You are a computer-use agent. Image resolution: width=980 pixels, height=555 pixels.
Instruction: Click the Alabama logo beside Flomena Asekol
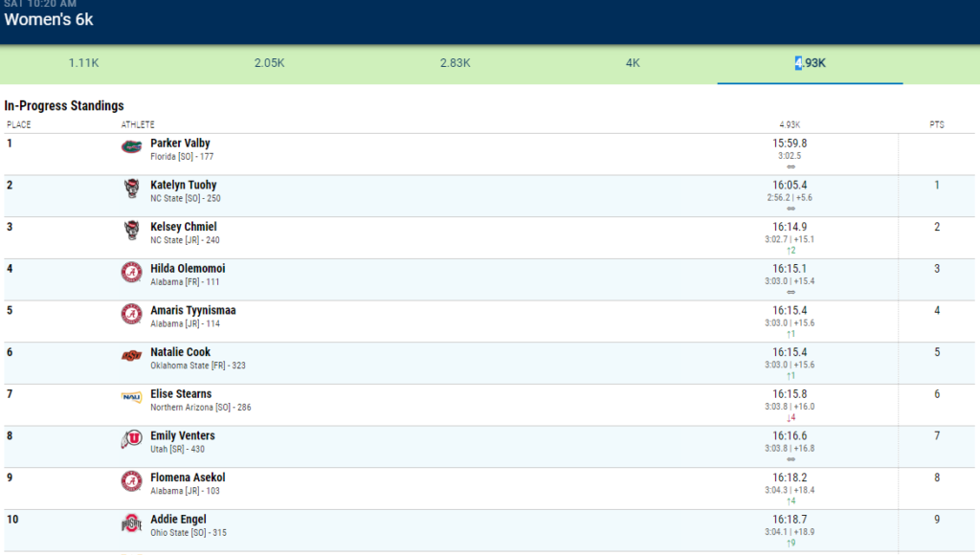tap(131, 481)
